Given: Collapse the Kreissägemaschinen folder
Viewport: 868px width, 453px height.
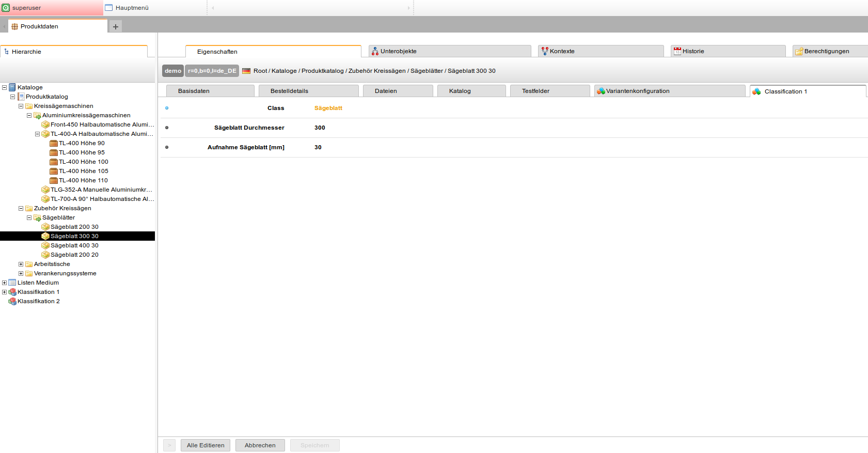Looking at the screenshot, I should pos(21,106).
